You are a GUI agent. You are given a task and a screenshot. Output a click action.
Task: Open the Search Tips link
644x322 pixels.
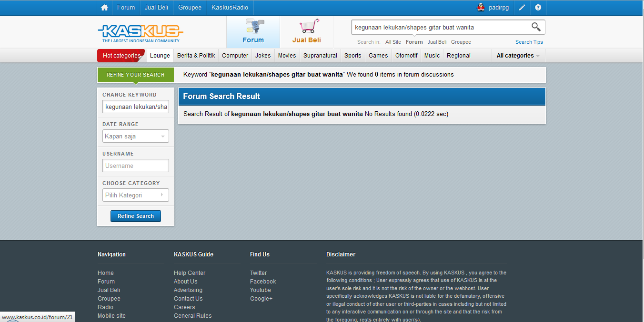(x=529, y=42)
